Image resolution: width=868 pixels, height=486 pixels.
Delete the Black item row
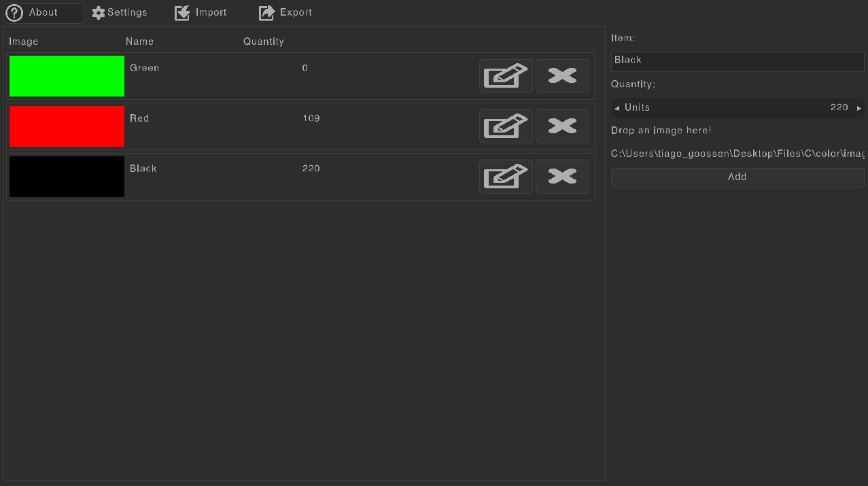click(x=562, y=176)
